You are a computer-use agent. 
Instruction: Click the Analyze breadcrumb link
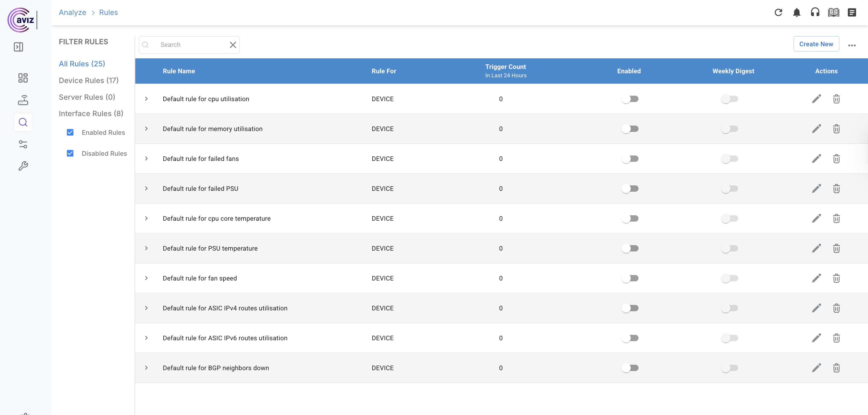pos(72,12)
